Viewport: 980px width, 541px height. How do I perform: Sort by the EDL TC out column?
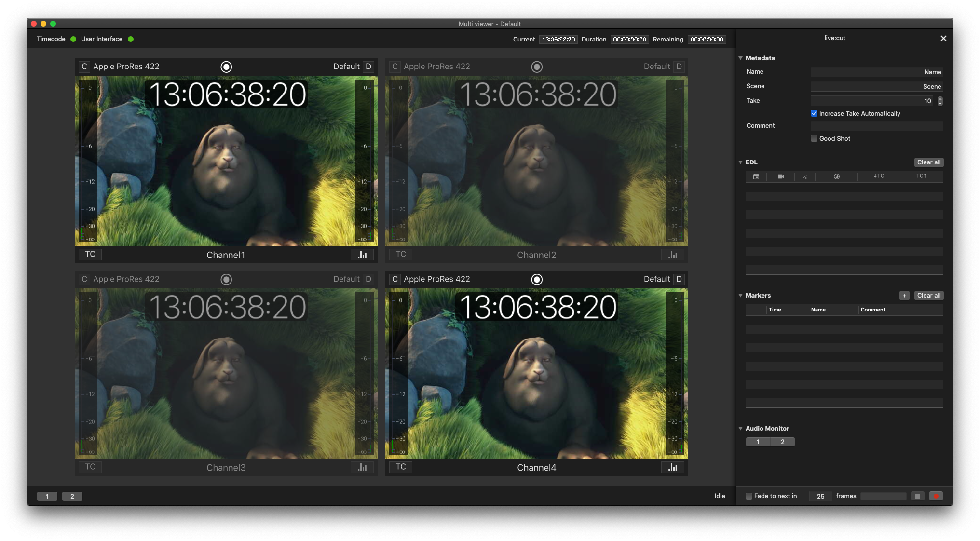[x=921, y=176]
